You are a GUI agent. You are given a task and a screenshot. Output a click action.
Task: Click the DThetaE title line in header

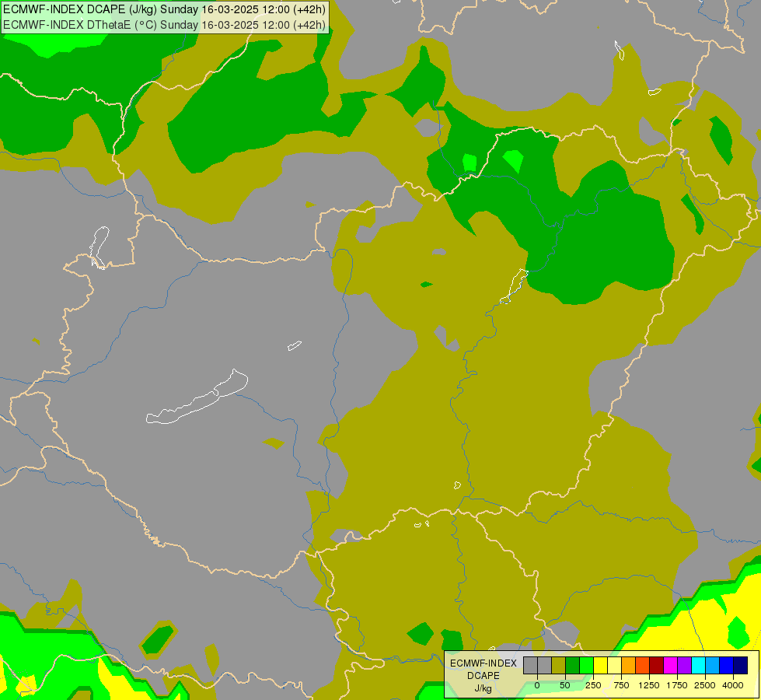coord(165,25)
